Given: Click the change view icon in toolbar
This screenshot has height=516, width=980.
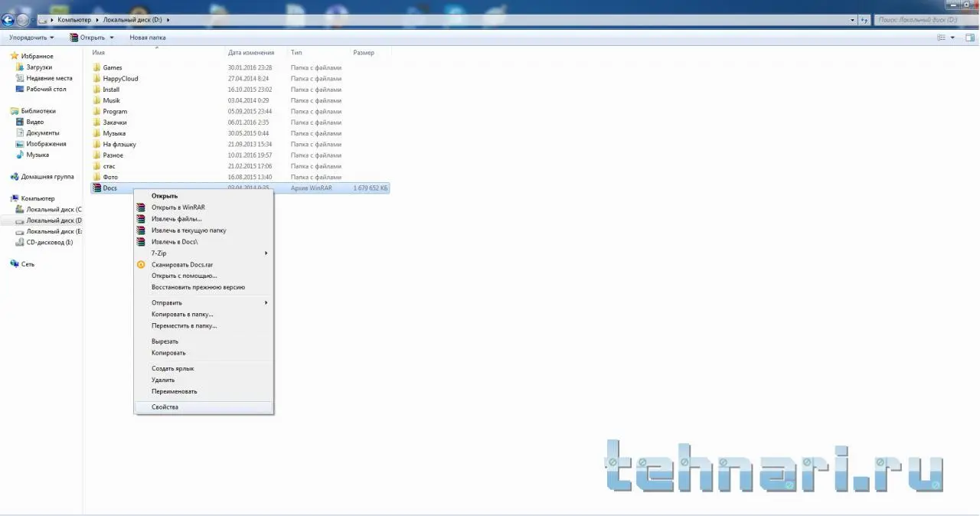Looking at the screenshot, I should click(x=941, y=38).
